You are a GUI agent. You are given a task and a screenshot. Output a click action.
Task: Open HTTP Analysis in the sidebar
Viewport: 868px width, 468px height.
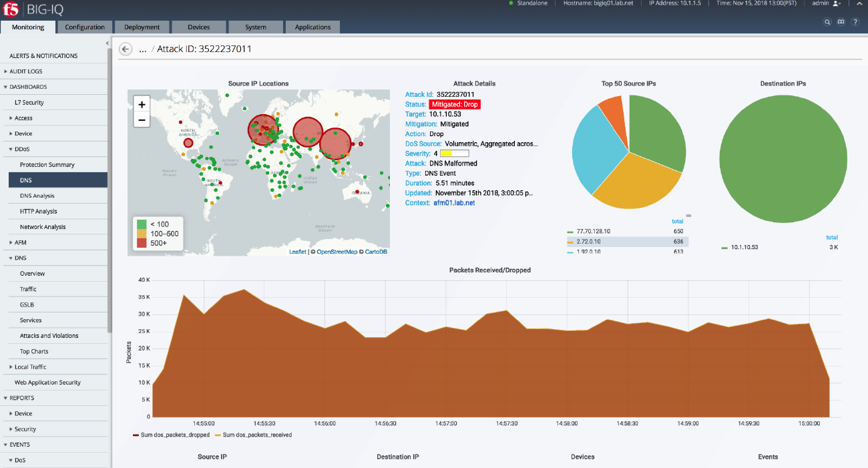coord(38,212)
